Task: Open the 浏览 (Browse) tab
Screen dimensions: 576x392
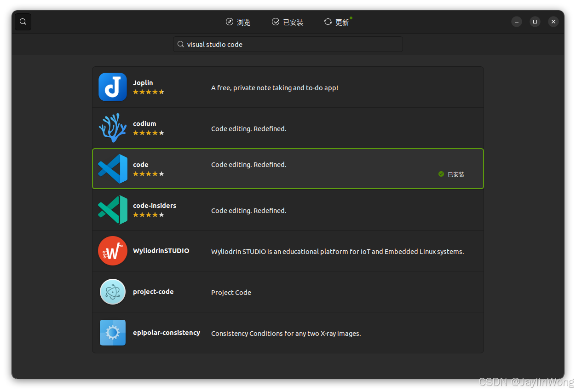Action: coord(238,22)
